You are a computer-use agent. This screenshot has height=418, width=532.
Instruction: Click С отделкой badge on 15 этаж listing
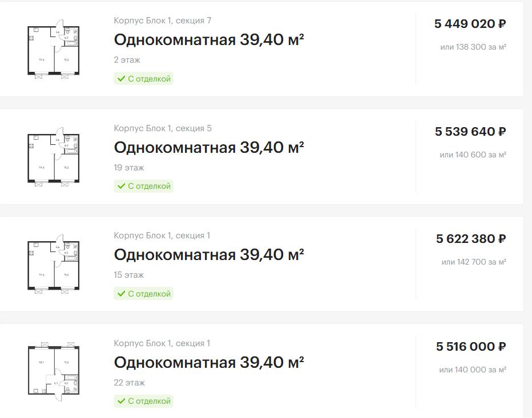(x=143, y=294)
